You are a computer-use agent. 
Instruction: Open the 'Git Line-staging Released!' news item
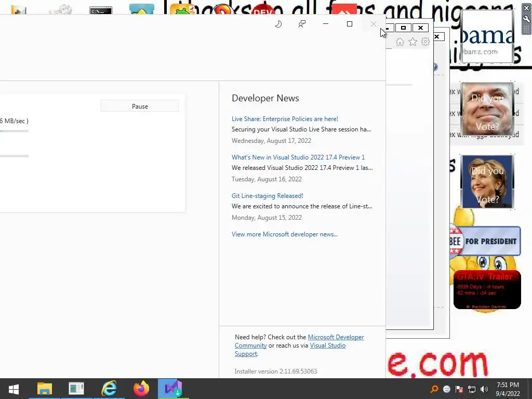click(268, 196)
